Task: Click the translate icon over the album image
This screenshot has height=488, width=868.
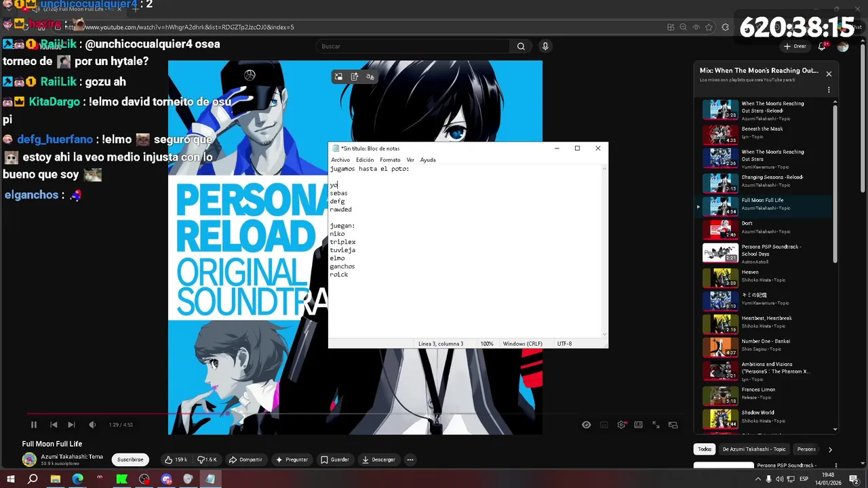Action: click(x=370, y=77)
